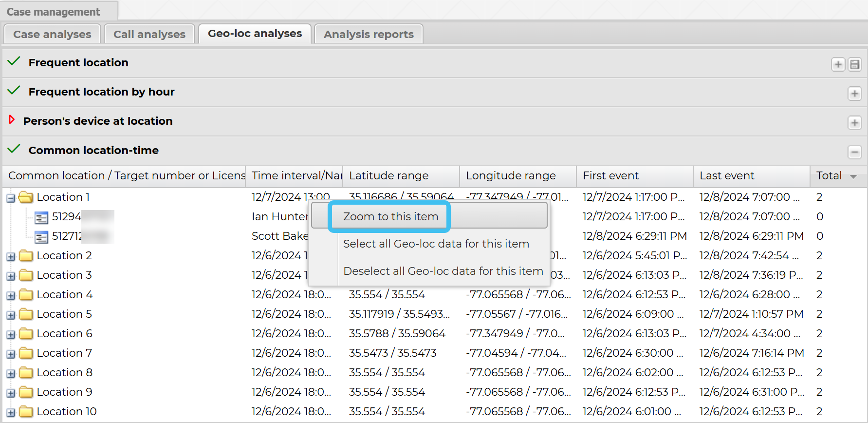Sort by the Total column header
The image size is (868, 423).
click(829, 175)
